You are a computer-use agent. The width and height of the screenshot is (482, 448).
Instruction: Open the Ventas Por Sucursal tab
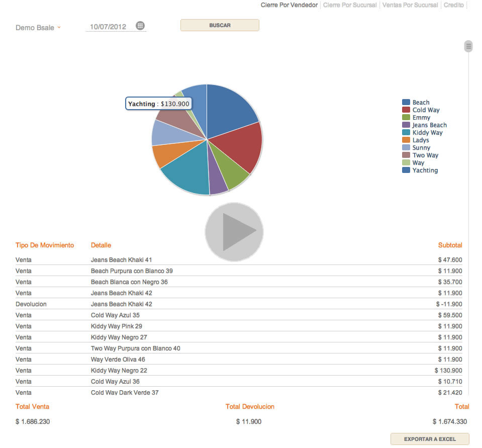pyautogui.click(x=410, y=5)
